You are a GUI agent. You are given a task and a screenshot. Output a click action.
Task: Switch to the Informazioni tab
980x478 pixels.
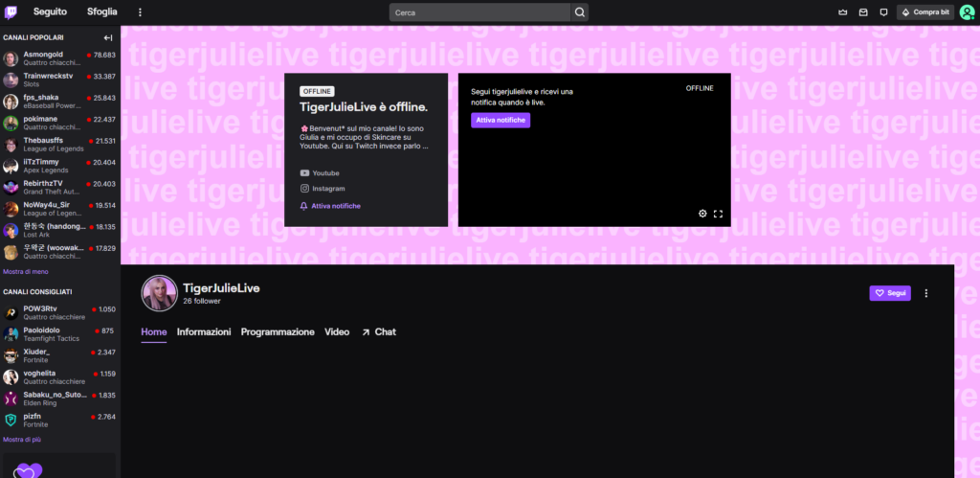click(204, 332)
